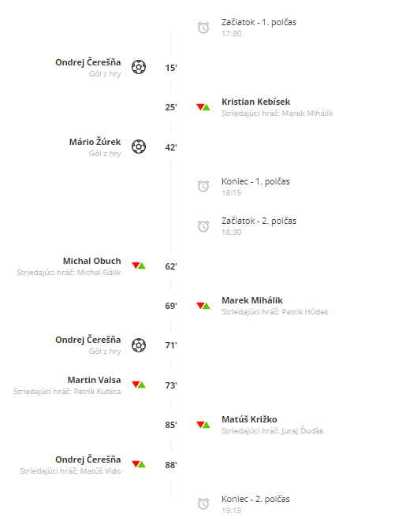Select Ondrej Čerešňa at the 15' goal
Screen dimensions: 395x532
click(88, 62)
